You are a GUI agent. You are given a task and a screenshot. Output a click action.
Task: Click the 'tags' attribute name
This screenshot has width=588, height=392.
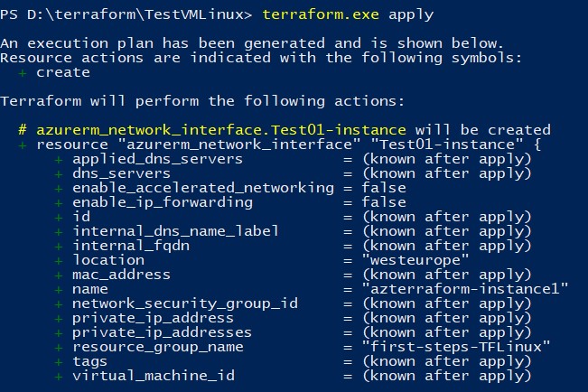90,361
